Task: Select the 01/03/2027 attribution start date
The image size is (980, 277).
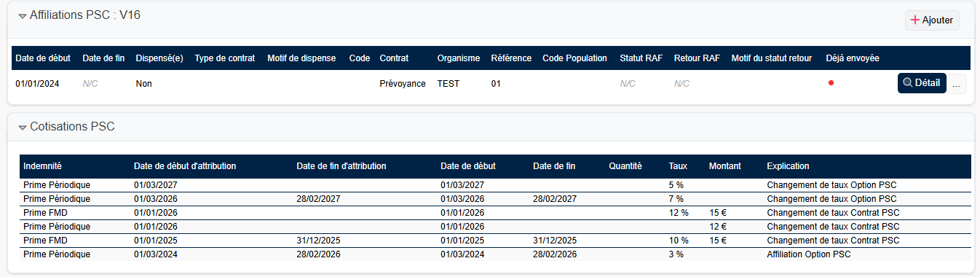Action: [x=156, y=185]
